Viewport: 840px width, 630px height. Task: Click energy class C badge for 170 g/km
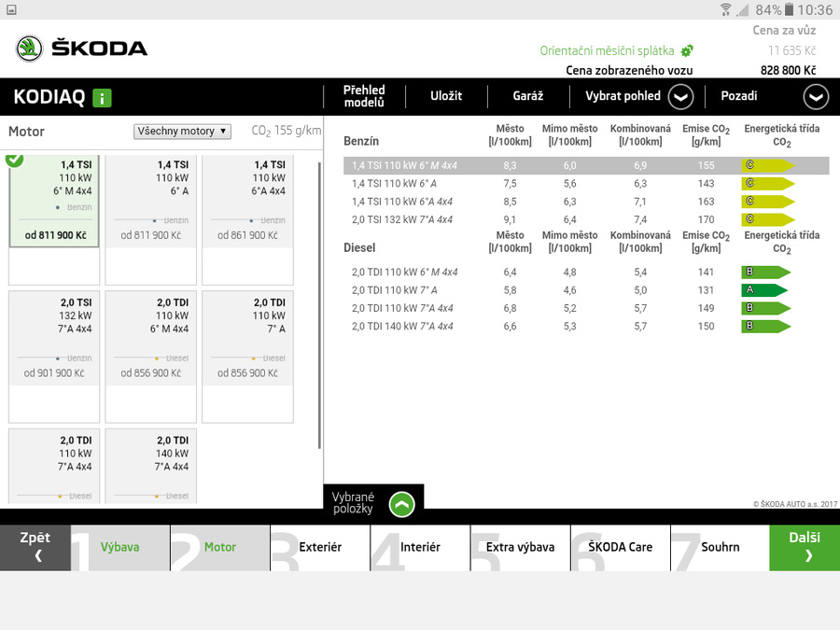tap(768, 219)
